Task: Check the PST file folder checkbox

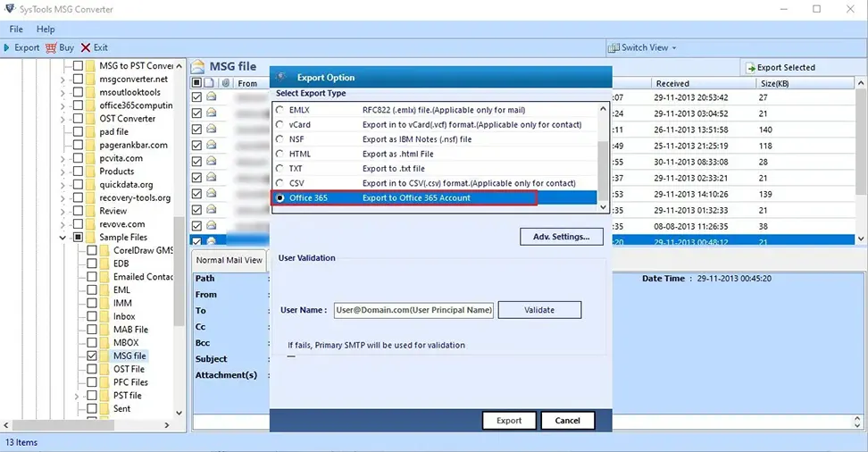Action: [92, 396]
